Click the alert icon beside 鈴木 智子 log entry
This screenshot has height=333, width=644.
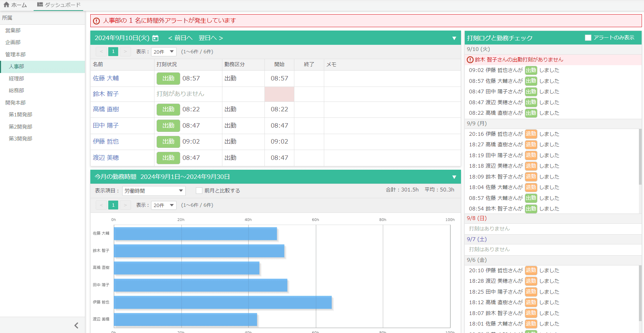[x=470, y=60]
